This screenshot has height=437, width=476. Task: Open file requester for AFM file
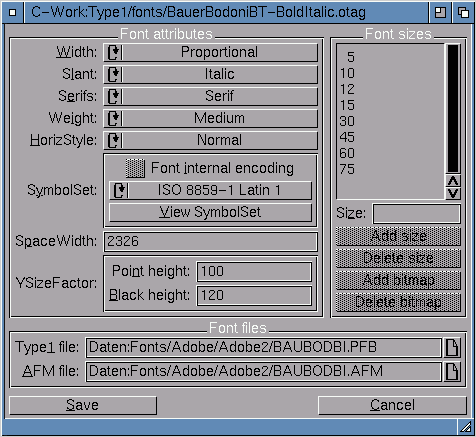click(452, 371)
